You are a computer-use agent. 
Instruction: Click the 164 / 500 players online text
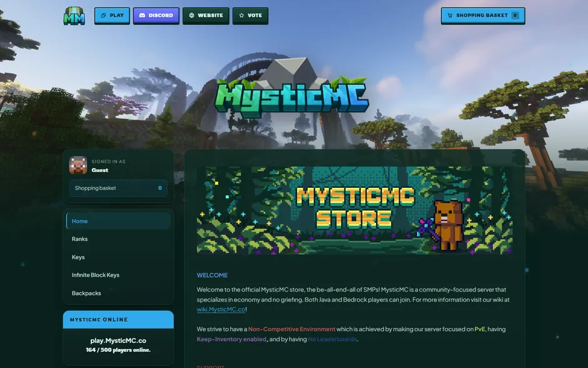[x=118, y=350]
